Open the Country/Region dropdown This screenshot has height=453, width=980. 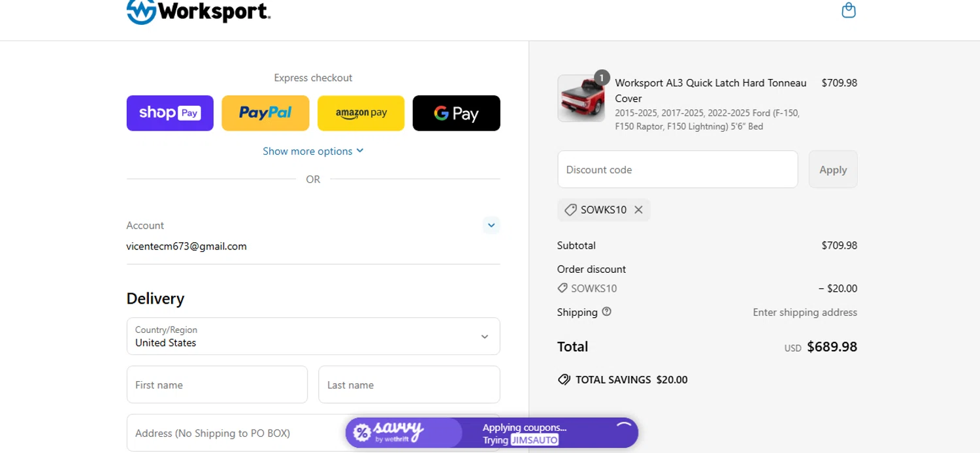click(313, 336)
